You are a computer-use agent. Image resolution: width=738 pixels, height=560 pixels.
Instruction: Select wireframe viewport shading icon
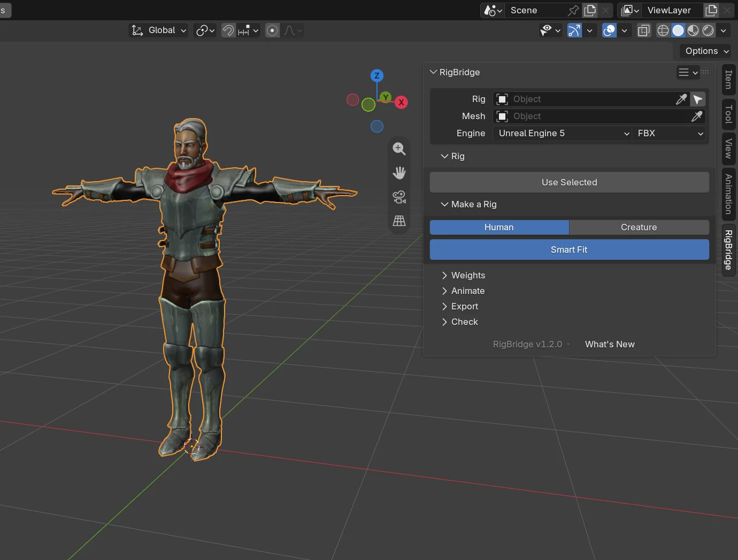[x=663, y=30]
